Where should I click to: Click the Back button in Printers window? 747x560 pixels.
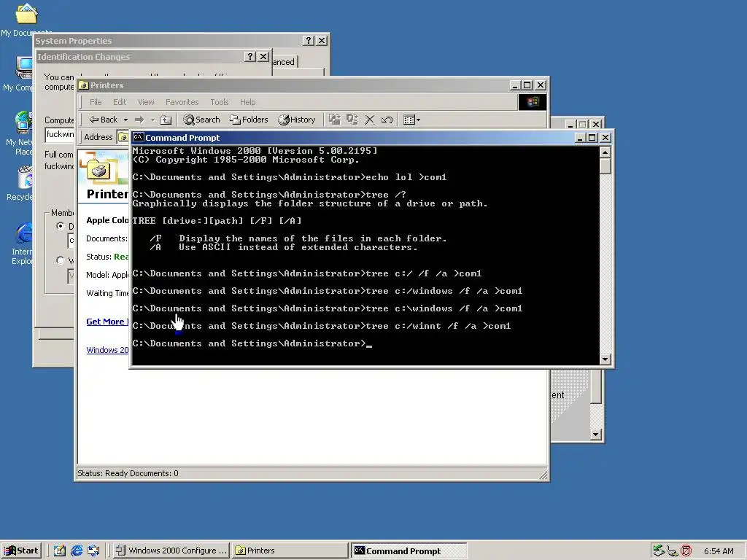104,120
